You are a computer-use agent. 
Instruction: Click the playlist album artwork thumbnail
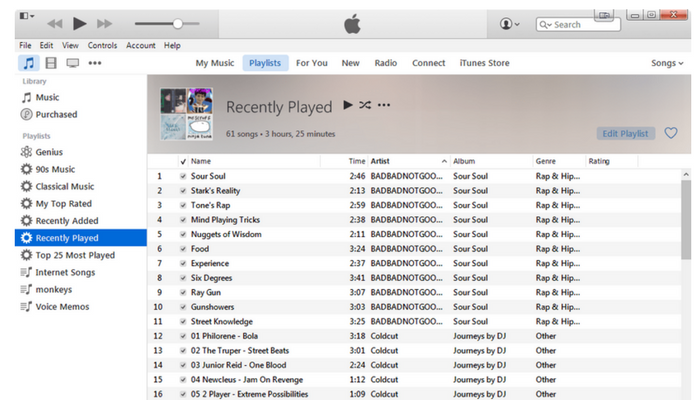pyautogui.click(x=186, y=114)
